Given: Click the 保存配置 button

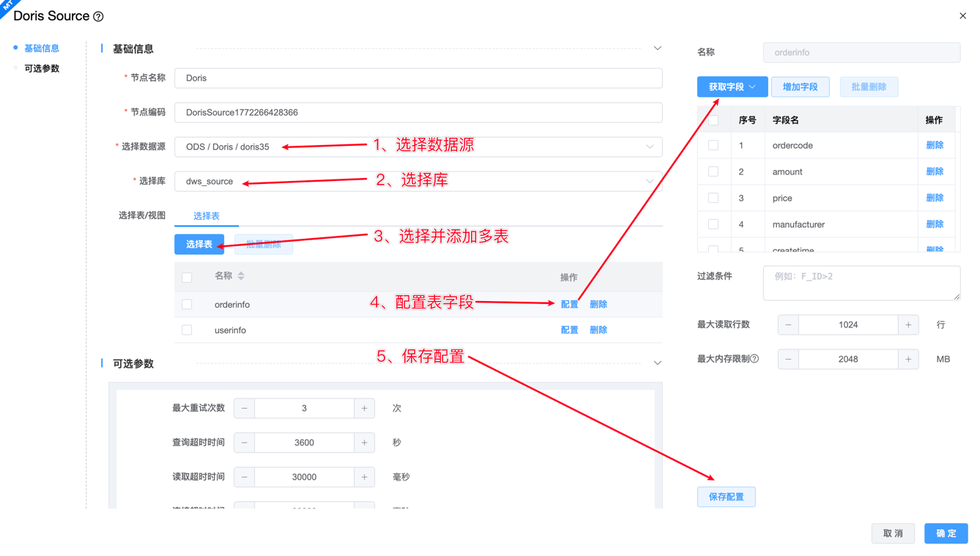Looking at the screenshot, I should pos(726,497).
